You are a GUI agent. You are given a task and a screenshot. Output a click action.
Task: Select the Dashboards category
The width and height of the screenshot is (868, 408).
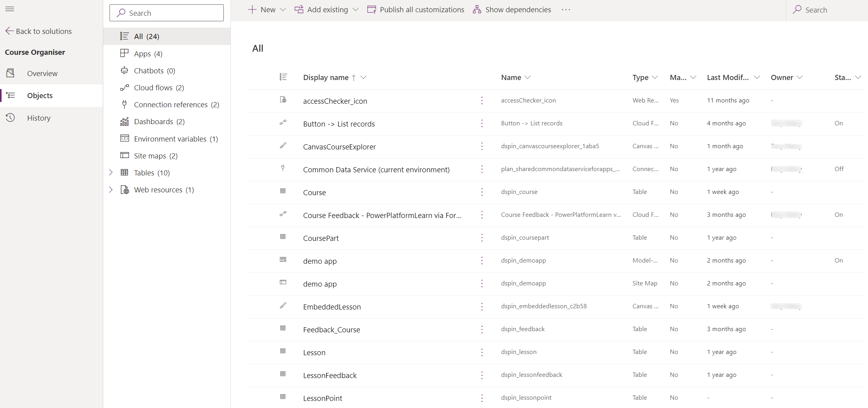(154, 121)
